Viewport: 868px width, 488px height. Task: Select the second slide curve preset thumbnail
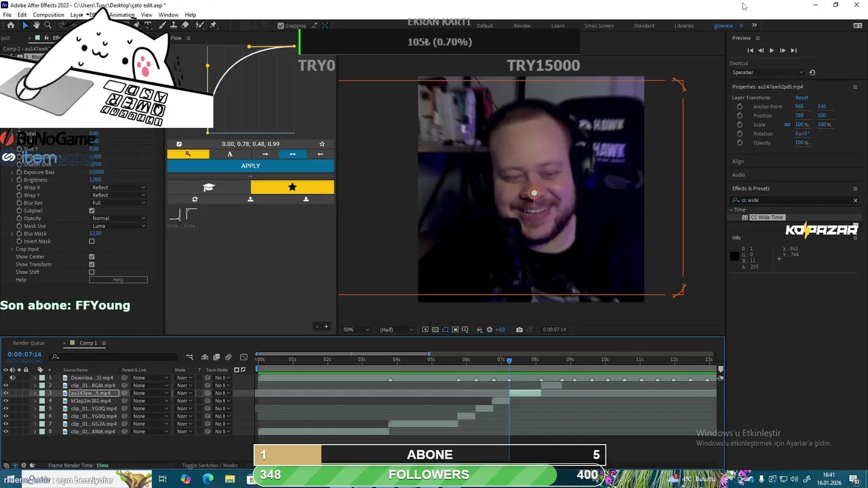(x=191, y=215)
